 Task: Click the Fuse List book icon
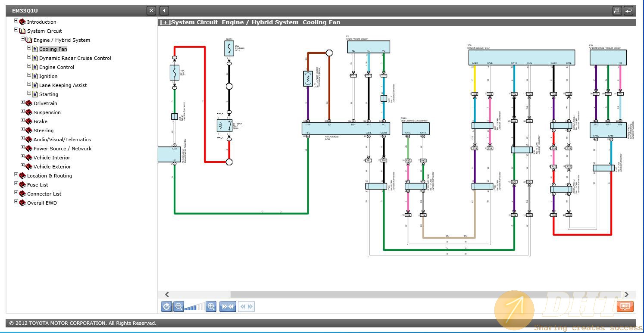pyautogui.click(x=22, y=185)
